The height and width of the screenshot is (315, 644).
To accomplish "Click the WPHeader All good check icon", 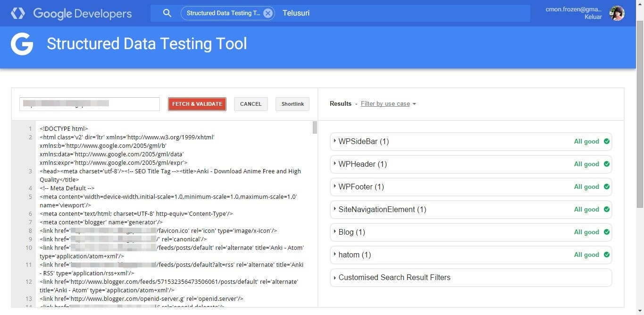I will (607, 164).
